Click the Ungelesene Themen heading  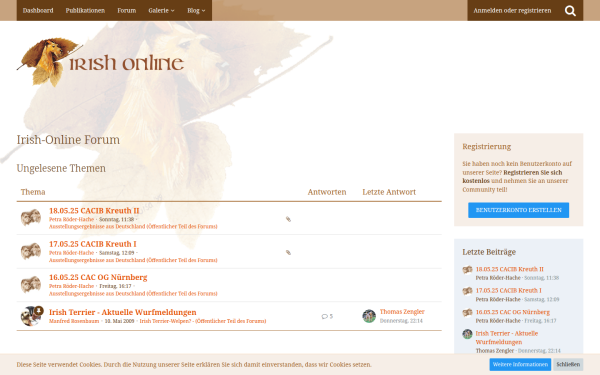pyautogui.click(x=61, y=168)
